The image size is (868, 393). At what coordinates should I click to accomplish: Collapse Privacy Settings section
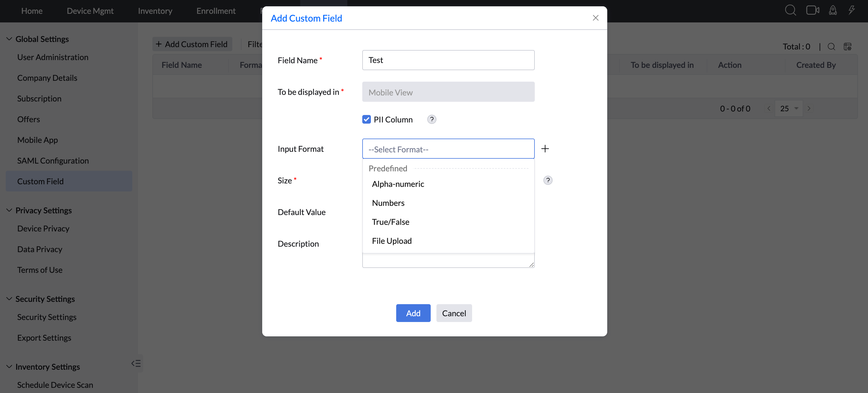click(9, 210)
